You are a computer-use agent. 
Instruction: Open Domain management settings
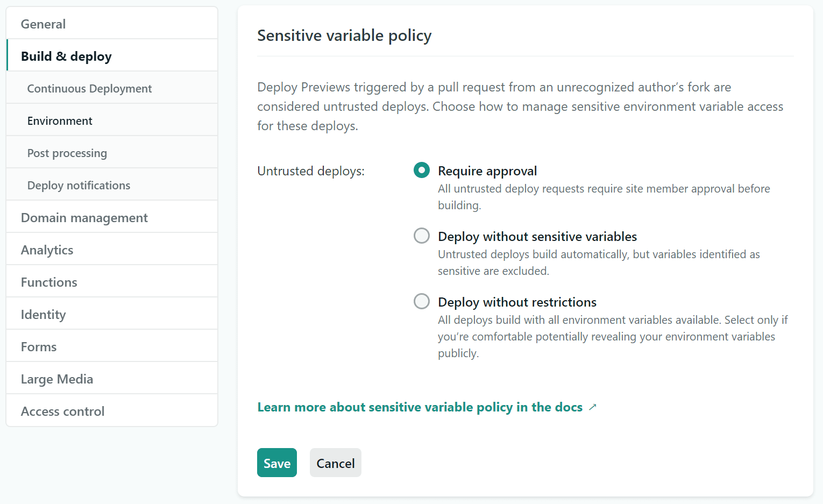coord(84,218)
